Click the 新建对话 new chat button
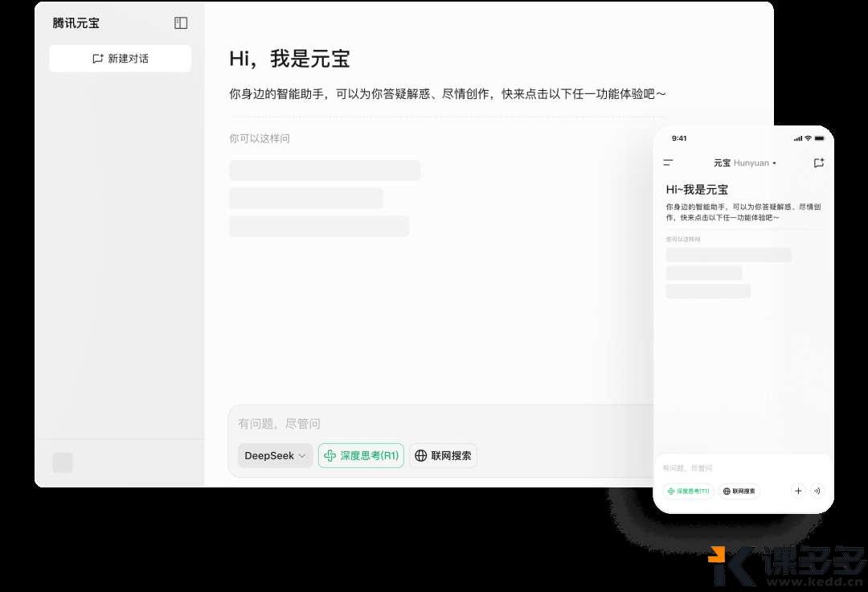The image size is (868, 592). [120, 59]
